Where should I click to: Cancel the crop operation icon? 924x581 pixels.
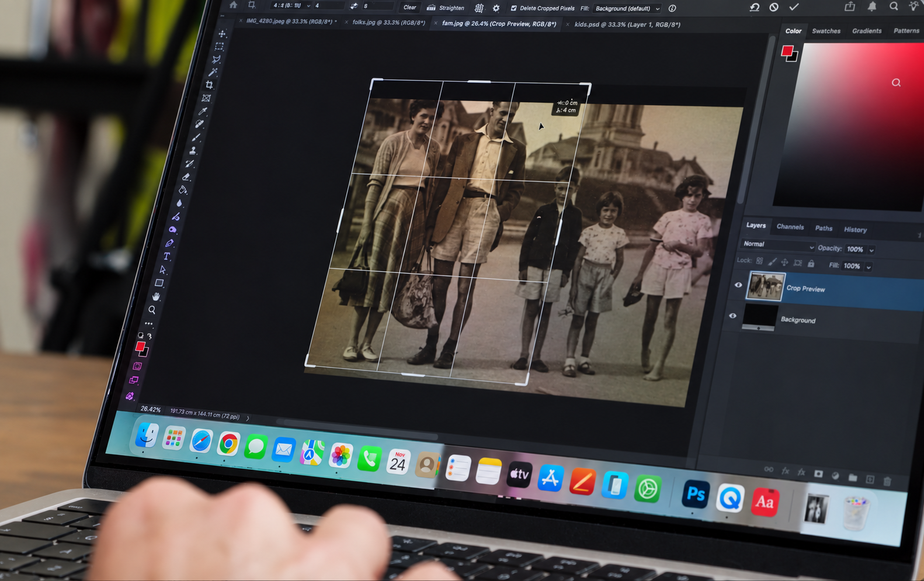coord(774,7)
